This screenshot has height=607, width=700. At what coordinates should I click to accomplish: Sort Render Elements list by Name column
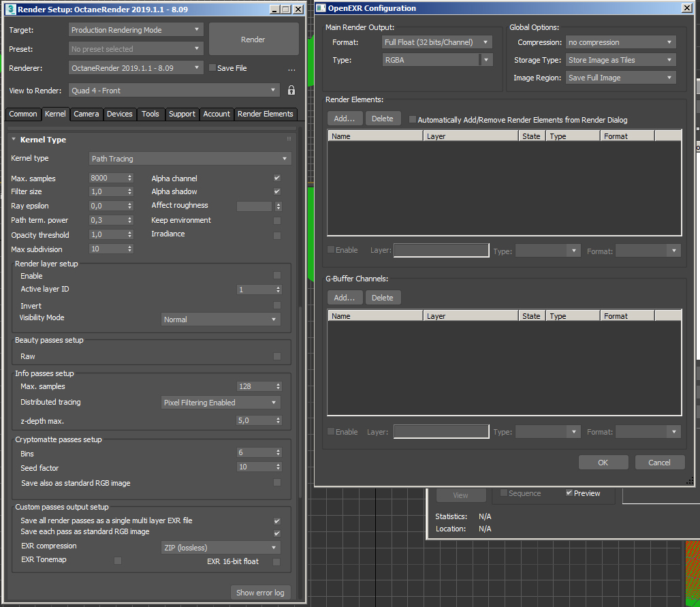pyautogui.click(x=375, y=136)
